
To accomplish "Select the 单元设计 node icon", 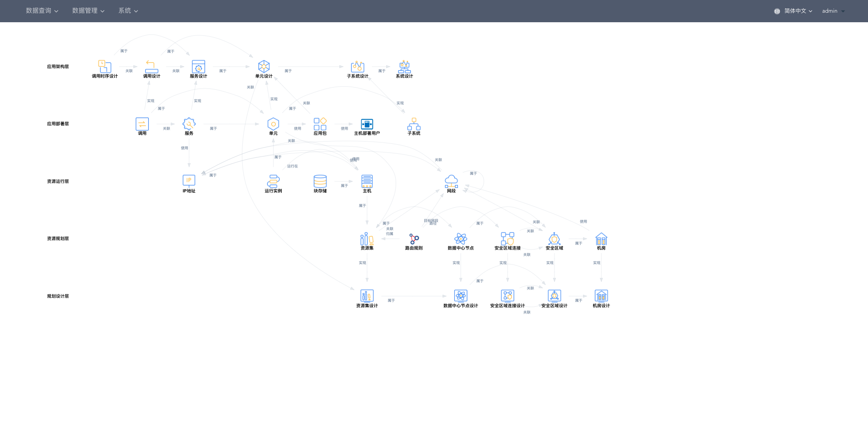I will pos(264,66).
